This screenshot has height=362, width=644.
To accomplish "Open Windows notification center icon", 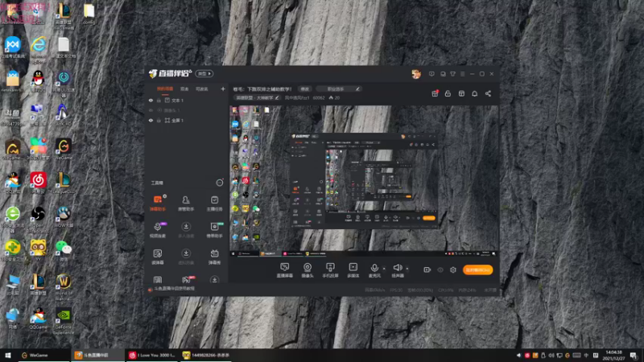I will [x=634, y=356].
